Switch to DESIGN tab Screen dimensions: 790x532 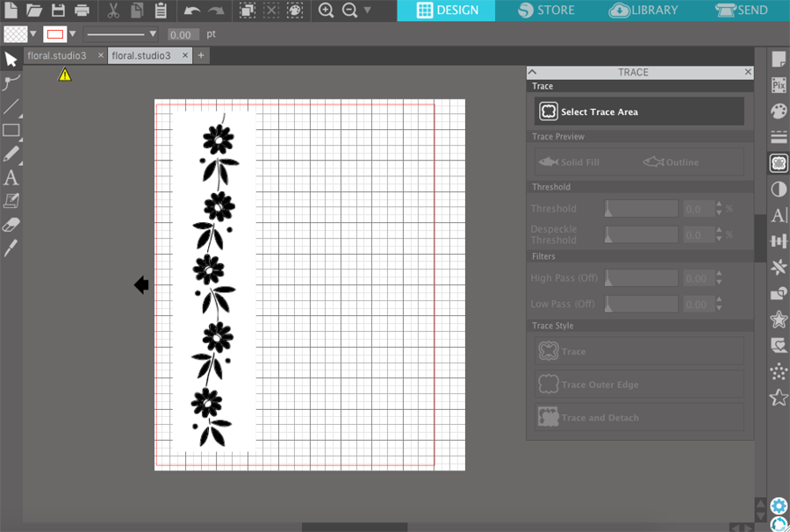point(447,11)
